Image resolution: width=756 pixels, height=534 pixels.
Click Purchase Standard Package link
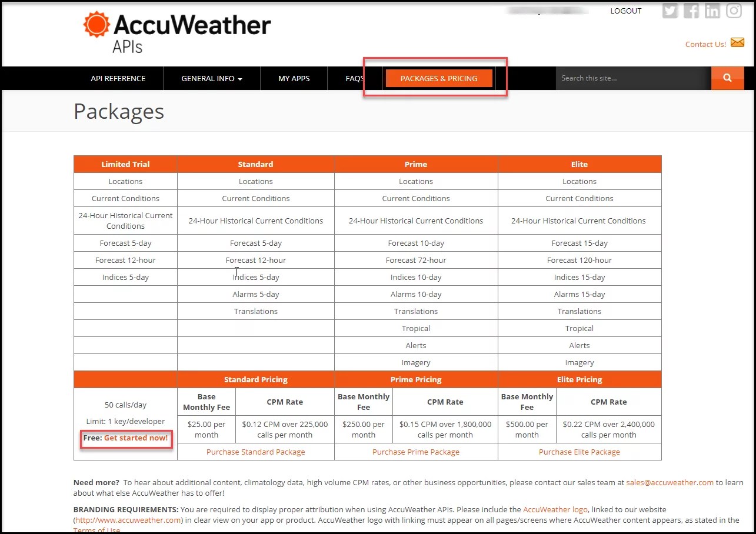256,452
